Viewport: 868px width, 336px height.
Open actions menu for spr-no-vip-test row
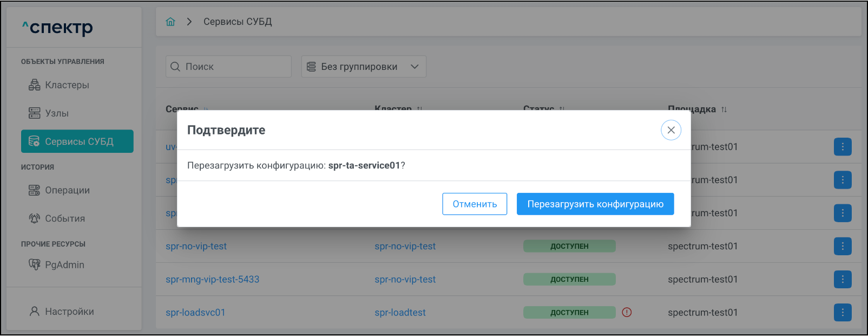(842, 246)
